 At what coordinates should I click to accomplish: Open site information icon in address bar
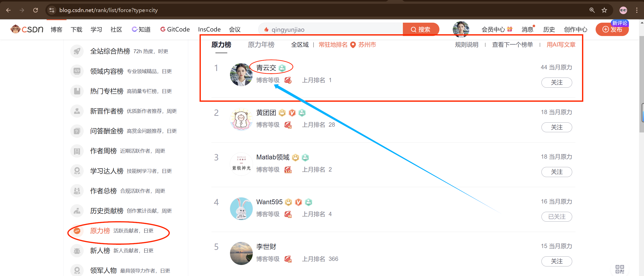52,10
